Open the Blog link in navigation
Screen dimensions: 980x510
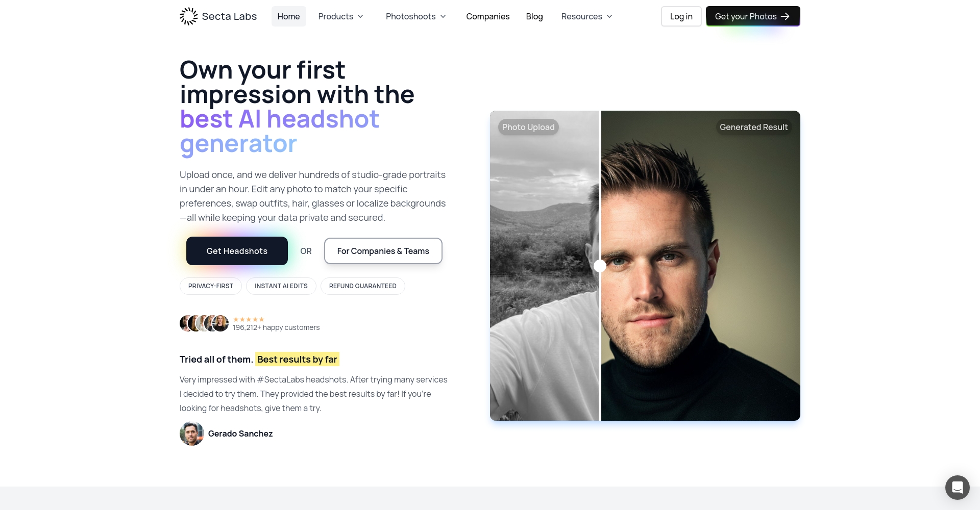(x=534, y=16)
